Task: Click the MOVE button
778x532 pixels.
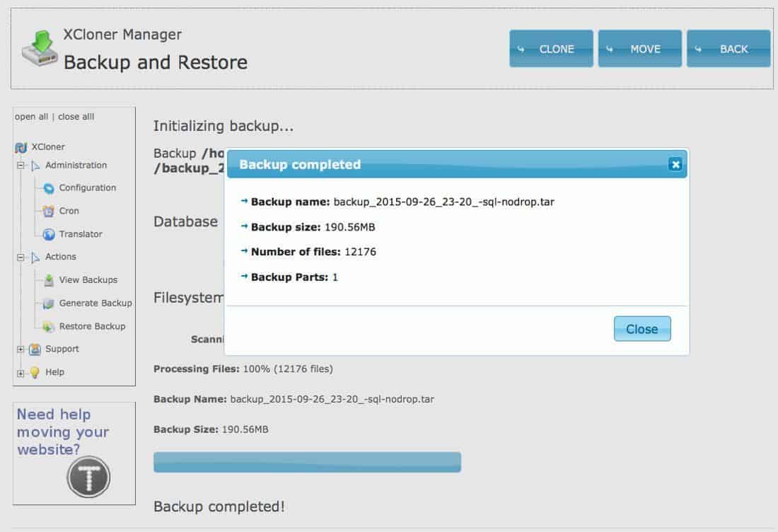Action: click(639, 49)
